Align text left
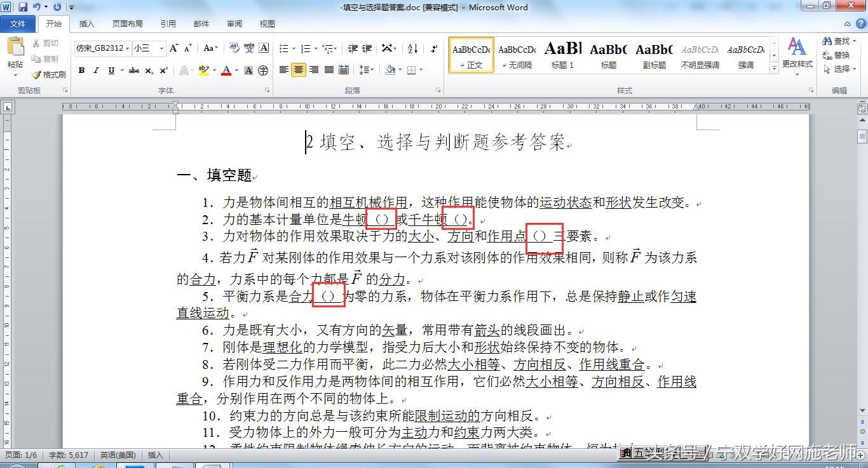Image resolution: width=868 pixels, height=468 pixels. point(284,70)
